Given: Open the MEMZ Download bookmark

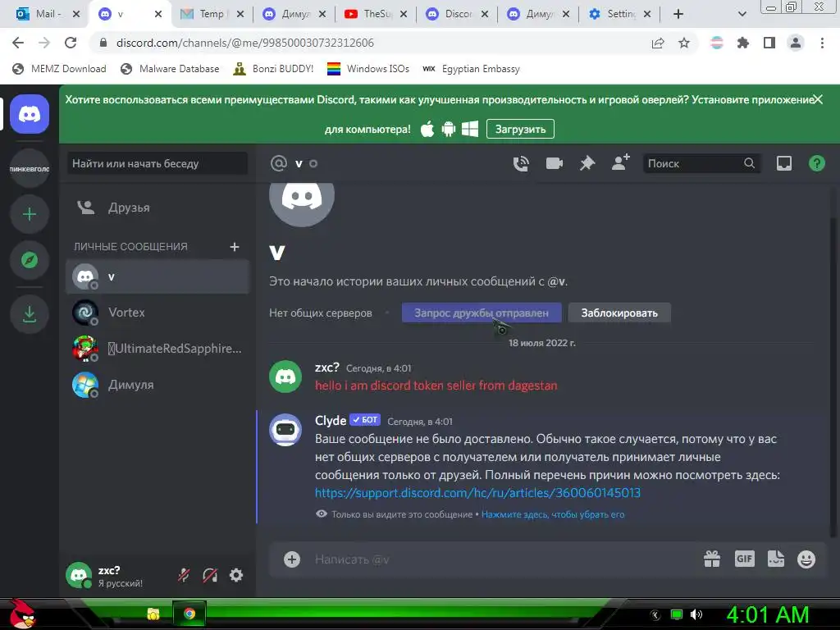Looking at the screenshot, I should (x=59, y=69).
